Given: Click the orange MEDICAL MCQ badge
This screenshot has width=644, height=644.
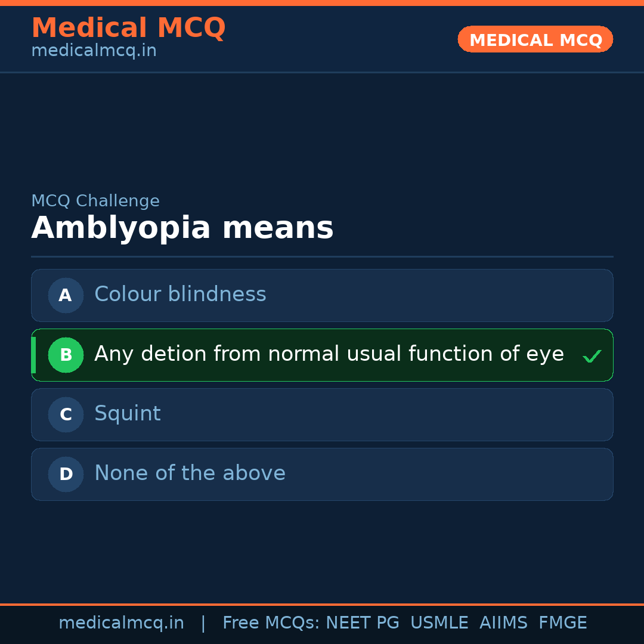Looking at the screenshot, I should (x=535, y=40).
